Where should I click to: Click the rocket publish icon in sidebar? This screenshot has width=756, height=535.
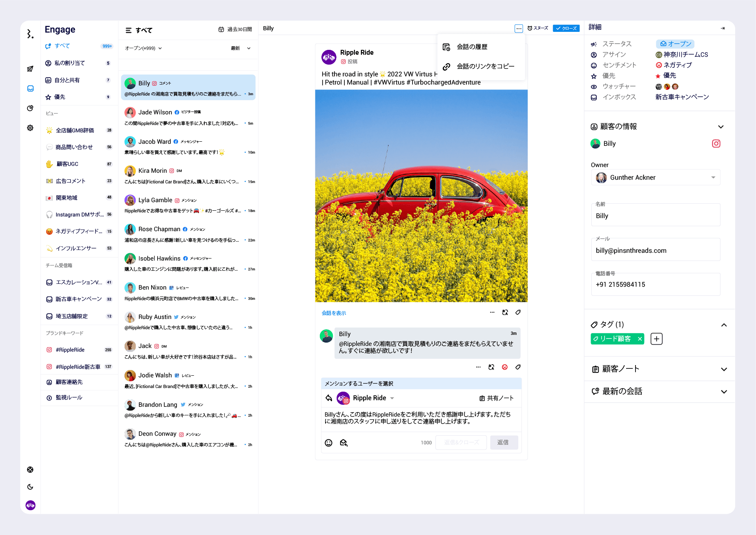click(30, 69)
